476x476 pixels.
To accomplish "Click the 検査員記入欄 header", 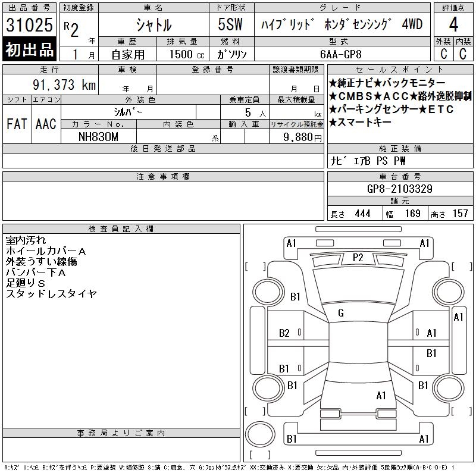I will [x=121, y=229].
